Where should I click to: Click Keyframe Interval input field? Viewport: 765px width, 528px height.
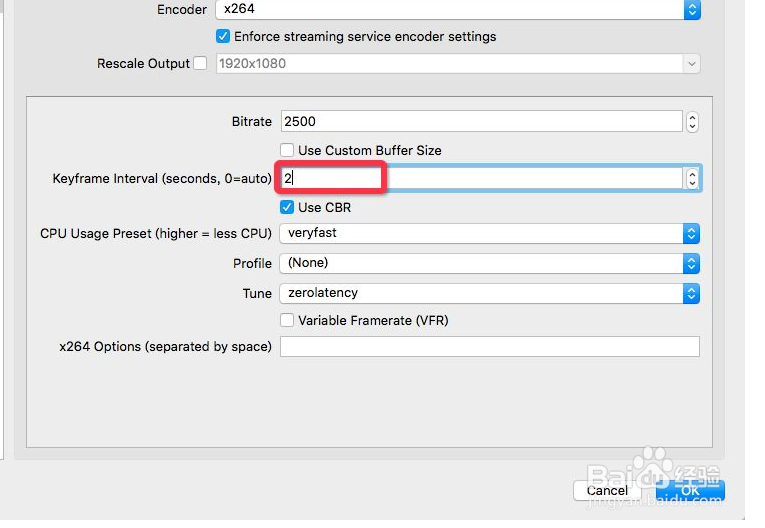click(x=482, y=179)
